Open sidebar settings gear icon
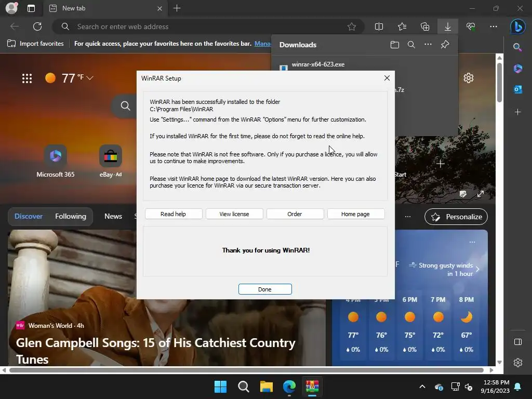Image resolution: width=532 pixels, height=399 pixels. pyautogui.click(x=518, y=363)
